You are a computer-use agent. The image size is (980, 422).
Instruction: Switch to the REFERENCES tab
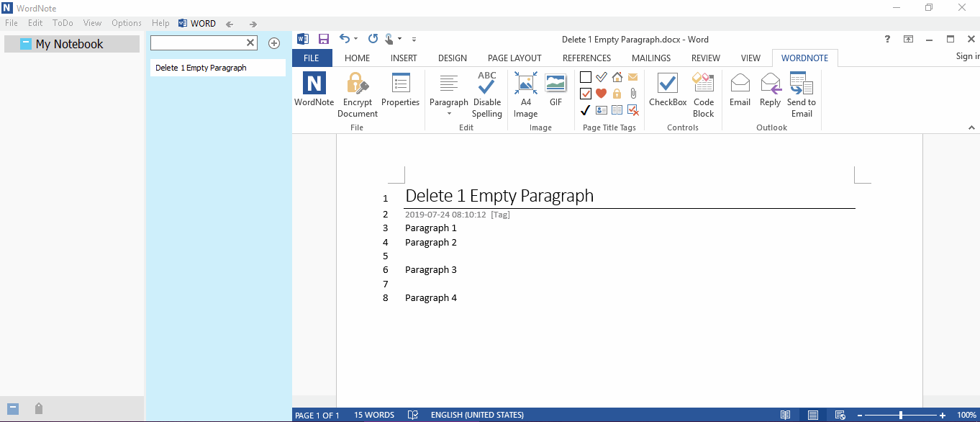(586, 58)
